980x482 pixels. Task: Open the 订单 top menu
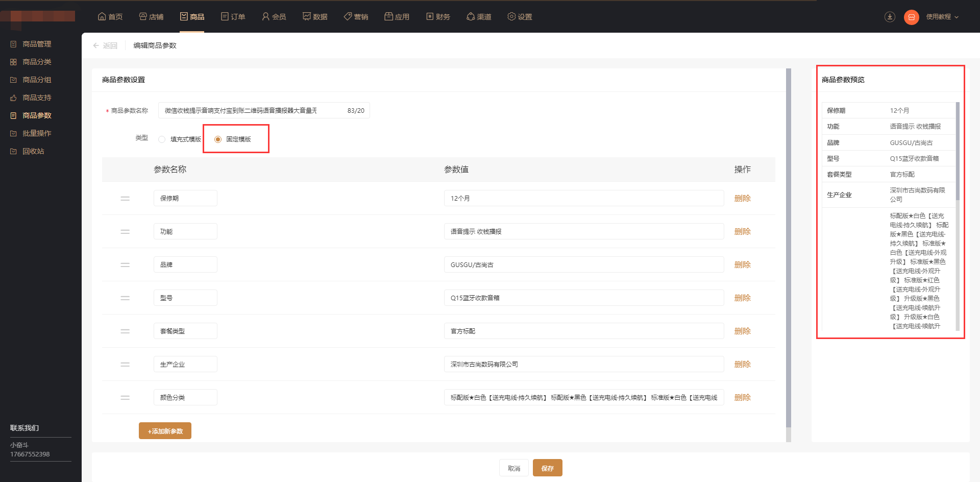click(x=233, y=17)
